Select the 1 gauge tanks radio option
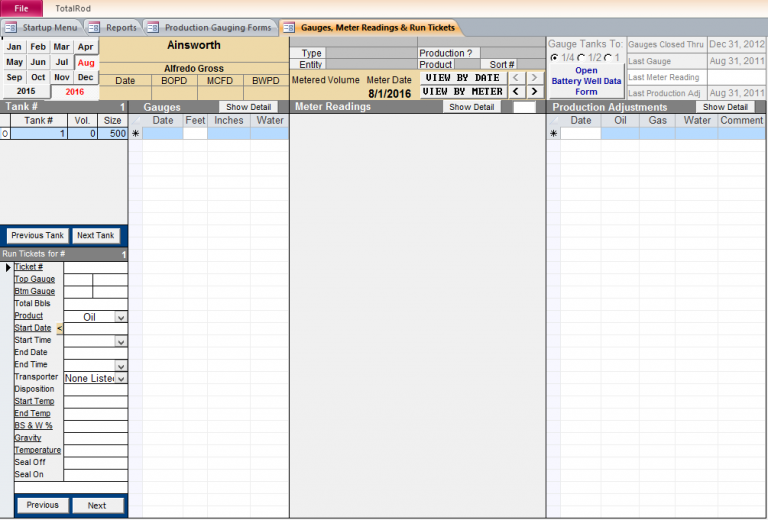The width and height of the screenshot is (768, 520). pos(608,58)
